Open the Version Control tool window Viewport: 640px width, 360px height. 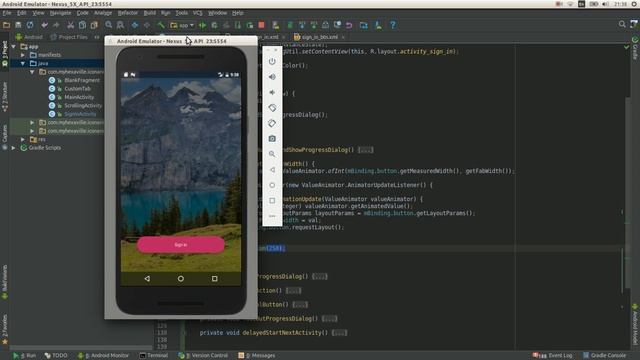[203, 356]
